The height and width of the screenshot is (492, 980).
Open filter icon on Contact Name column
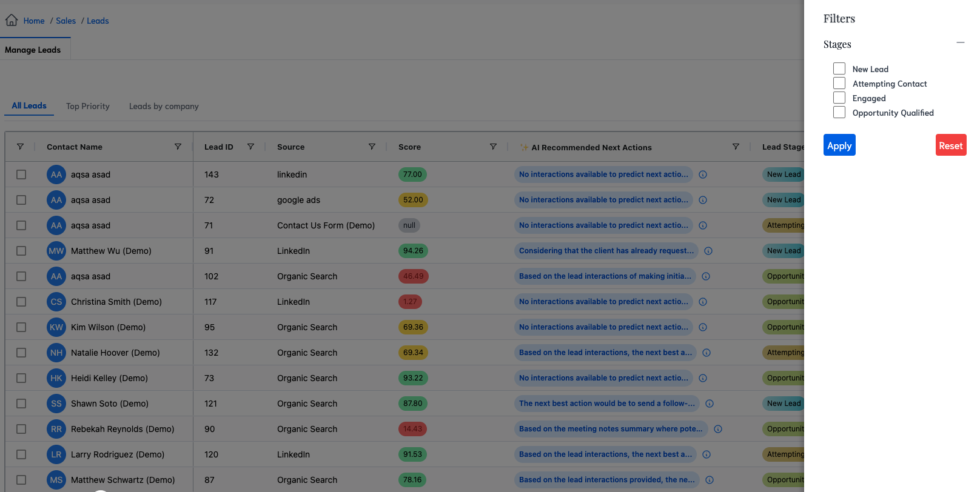click(x=178, y=147)
